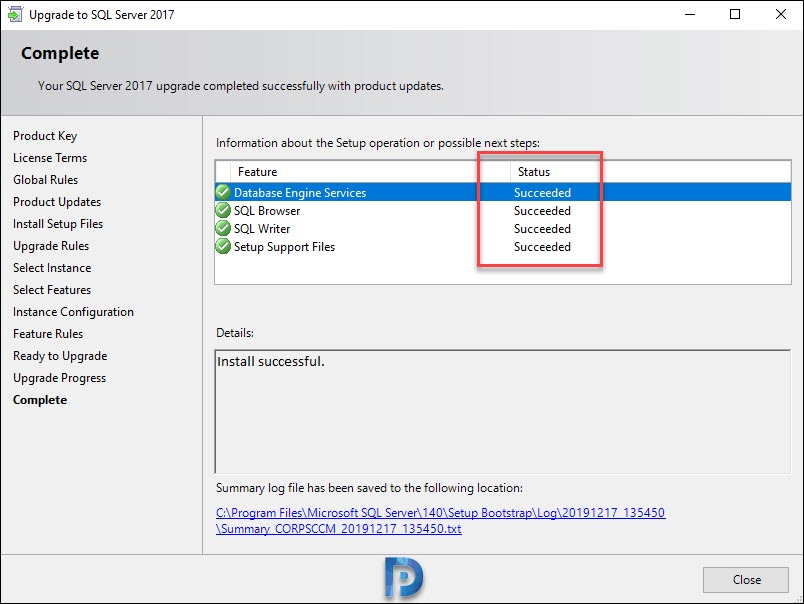This screenshot has height=604, width=804.
Task: Click the 'Install successful.' details text
Action: tap(271, 361)
